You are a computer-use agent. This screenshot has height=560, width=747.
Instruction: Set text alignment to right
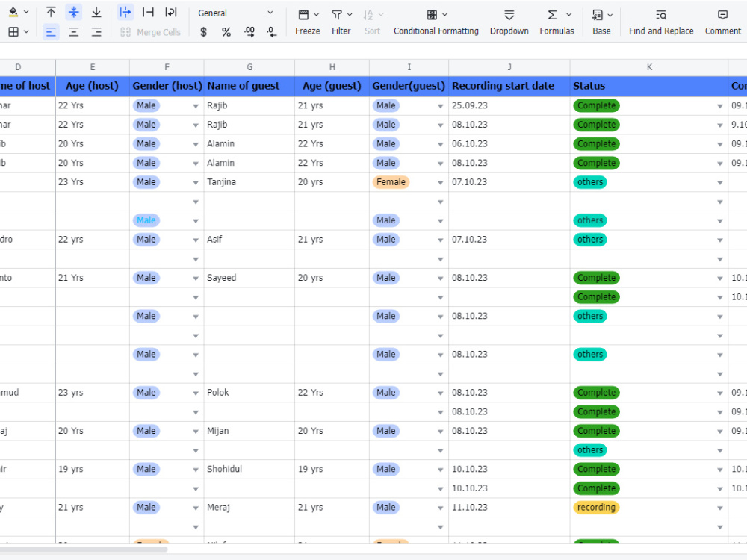[x=96, y=32]
